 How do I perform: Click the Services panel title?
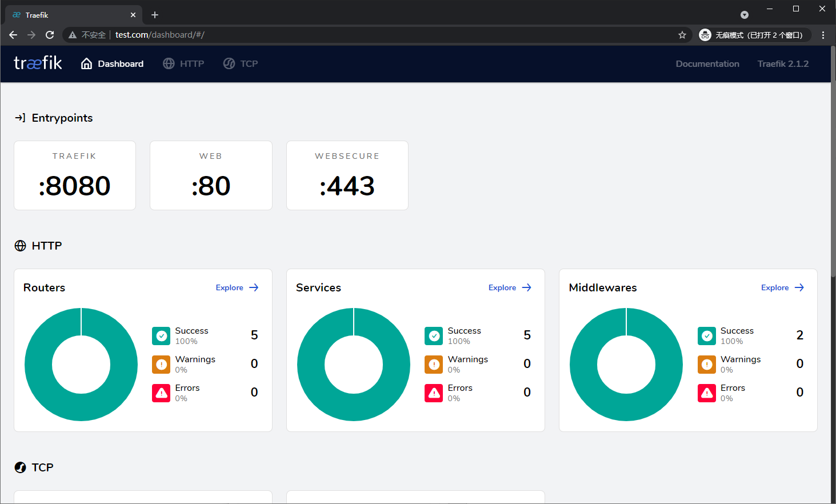(318, 287)
